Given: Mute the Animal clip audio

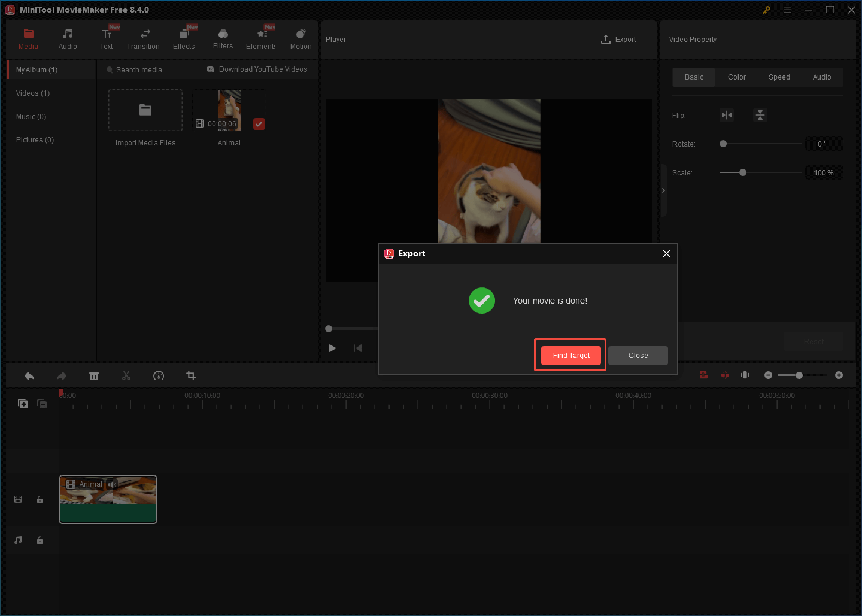Looking at the screenshot, I should click(112, 484).
